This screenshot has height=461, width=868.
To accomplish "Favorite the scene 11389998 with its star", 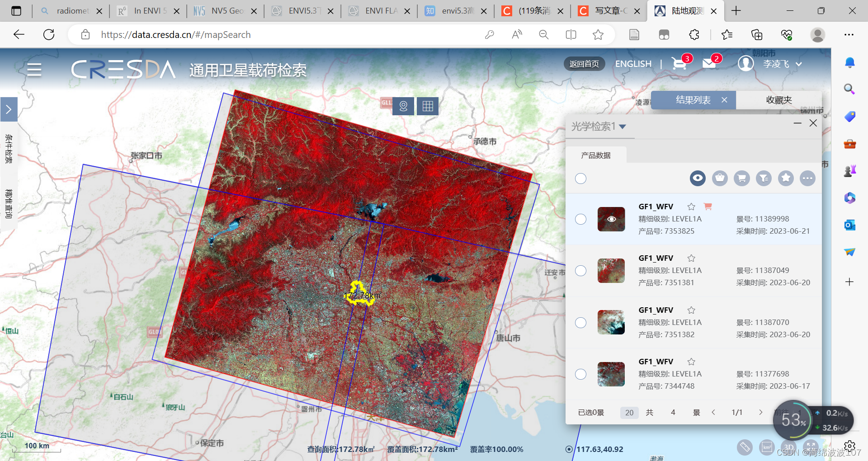I will tap(691, 207).
